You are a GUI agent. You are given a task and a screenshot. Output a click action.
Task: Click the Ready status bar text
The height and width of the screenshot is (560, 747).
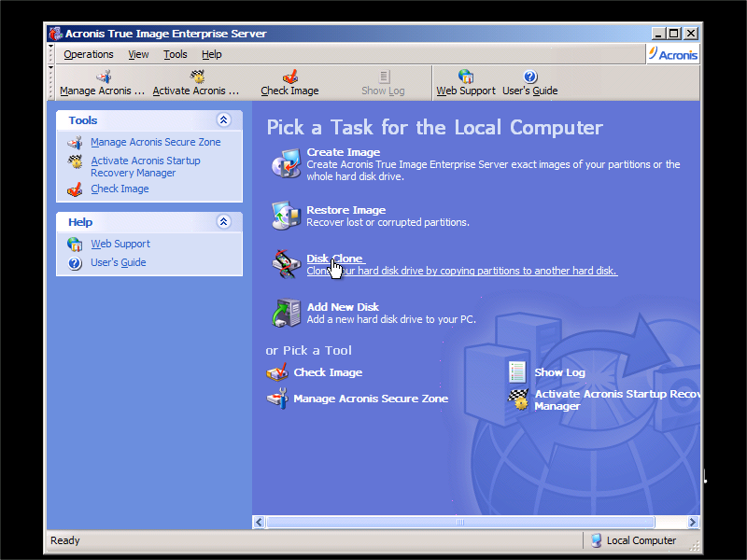pyautogui.click(x=65, y=540)
